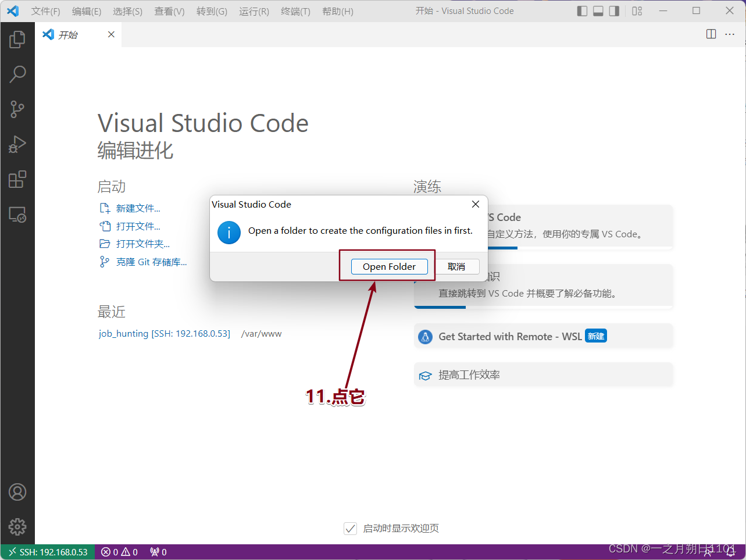The height and width of the screenshot is (560, 746).
Task: Split the editor to the right
Action: point(711,34)
